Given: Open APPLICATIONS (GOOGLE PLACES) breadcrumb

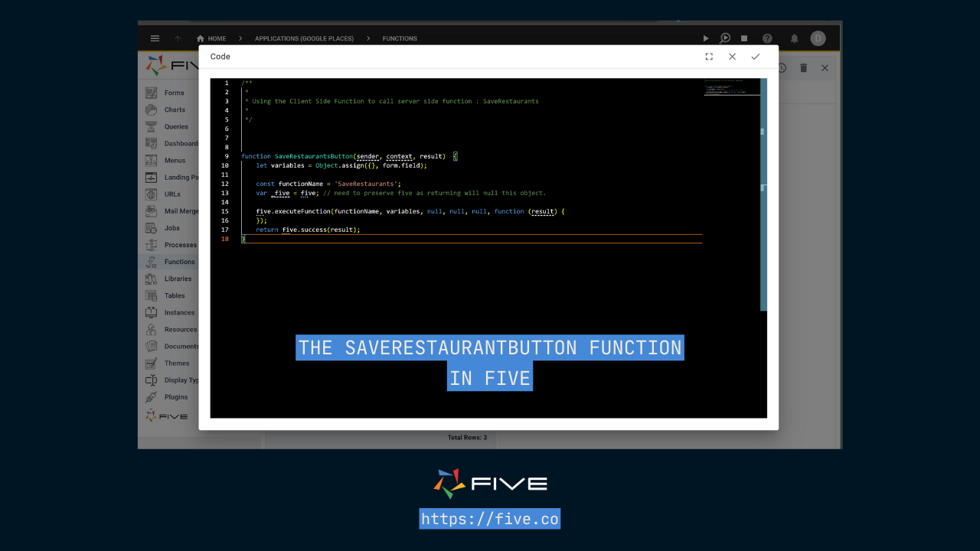Looking at the screenshot, I should (304, 38).
